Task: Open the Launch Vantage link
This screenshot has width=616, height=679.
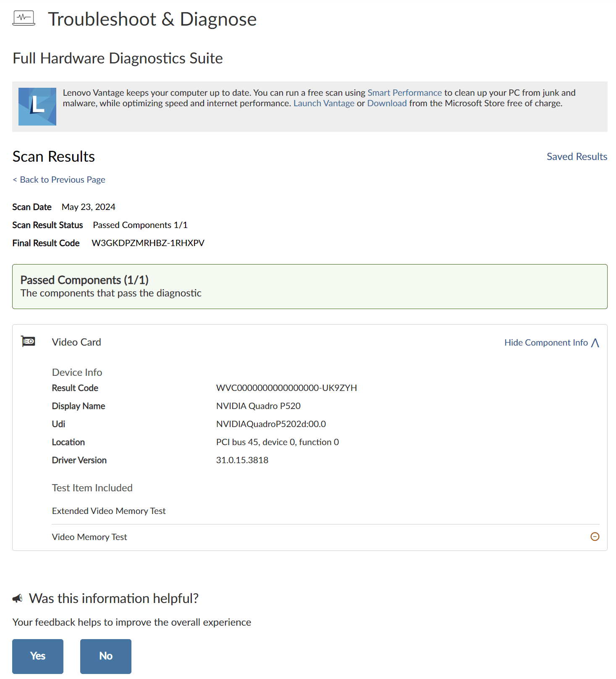Action: click(x=324, y=103)
